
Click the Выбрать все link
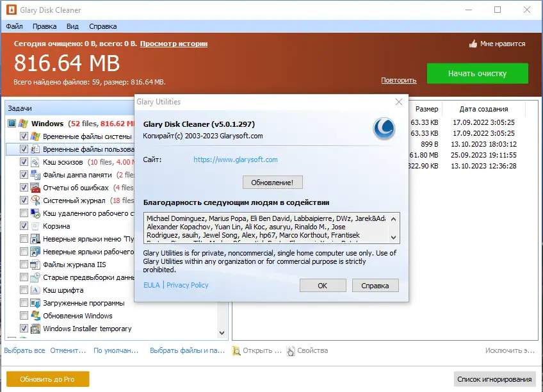[x=24, y=350]
